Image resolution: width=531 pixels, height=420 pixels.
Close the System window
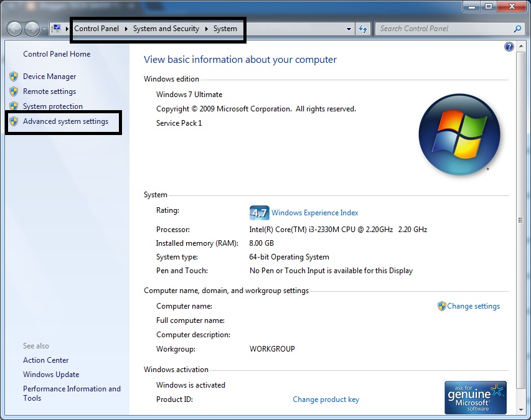coord(511,6)
